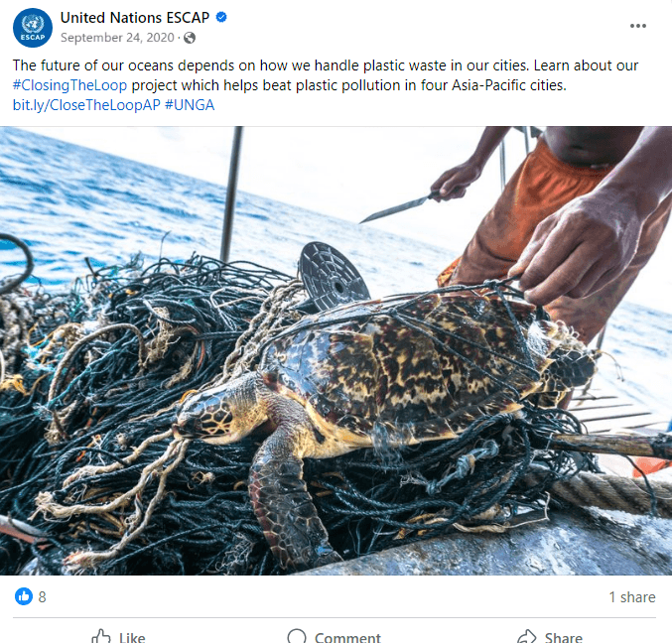This screenshot has height=643, width=672.
Task: Click the blue verified badge
Action: pos(221,17)
